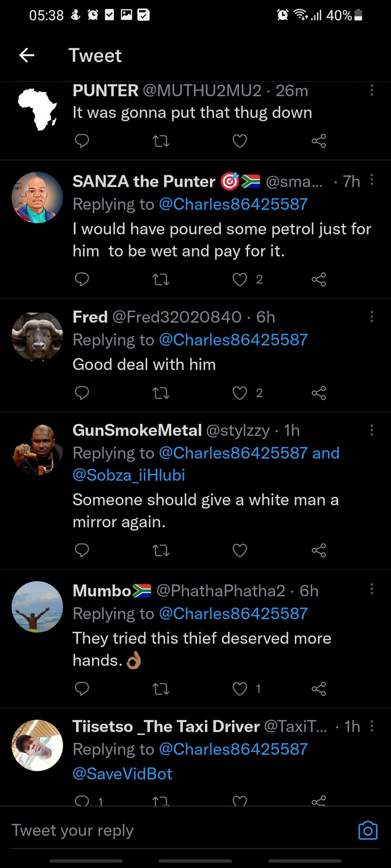
Task: Like Mumbo's tweet about the thief
Action: (x=239, y=689)
